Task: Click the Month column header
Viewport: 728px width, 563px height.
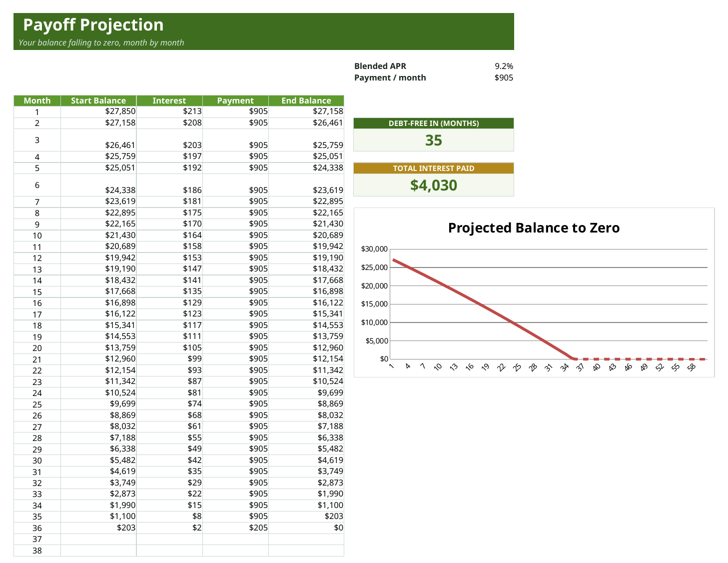Action: click(x=37, y=100)
